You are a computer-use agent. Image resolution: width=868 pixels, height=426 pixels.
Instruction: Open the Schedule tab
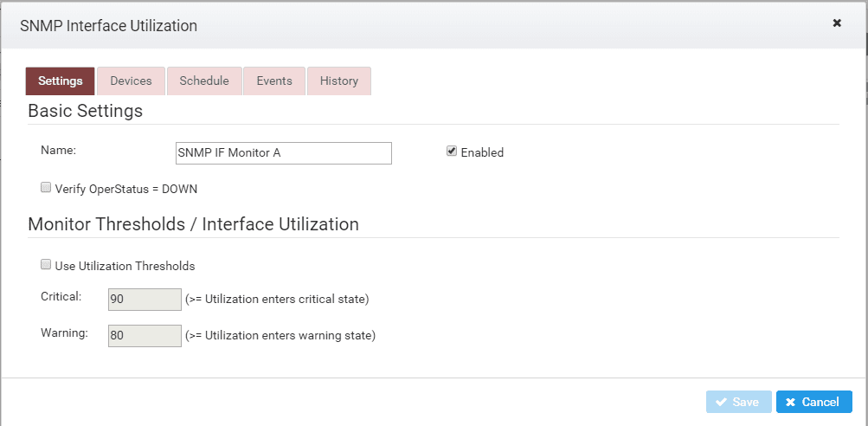[204, 81]
